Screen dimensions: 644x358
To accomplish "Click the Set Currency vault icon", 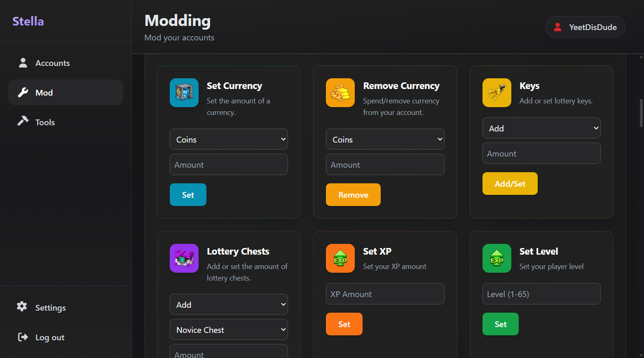I will (x=184, y=93).
